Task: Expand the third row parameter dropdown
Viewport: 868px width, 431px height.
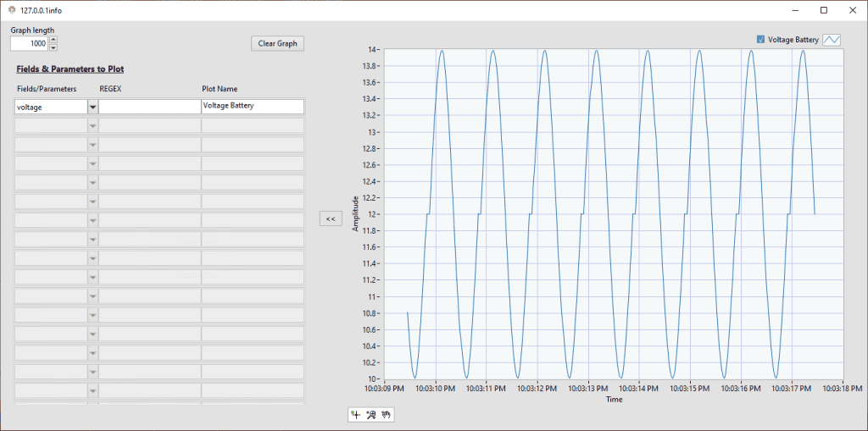Action: click(92, 145)
